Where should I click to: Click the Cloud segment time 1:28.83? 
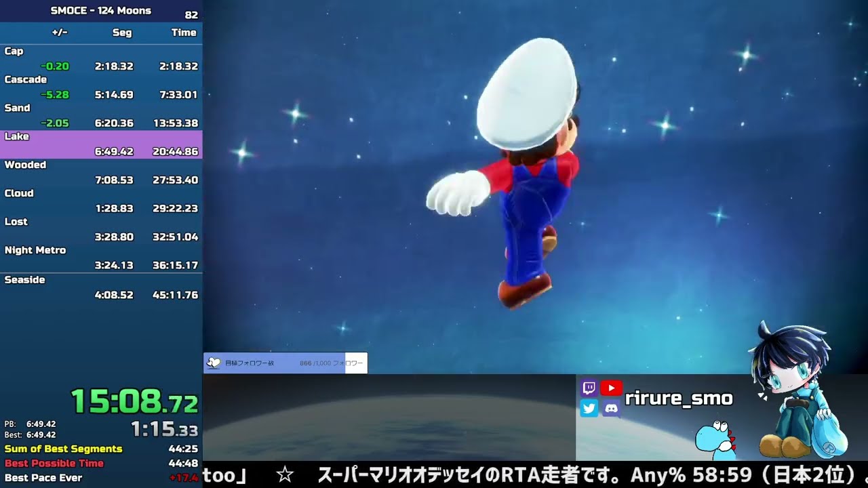coord(114,209)
